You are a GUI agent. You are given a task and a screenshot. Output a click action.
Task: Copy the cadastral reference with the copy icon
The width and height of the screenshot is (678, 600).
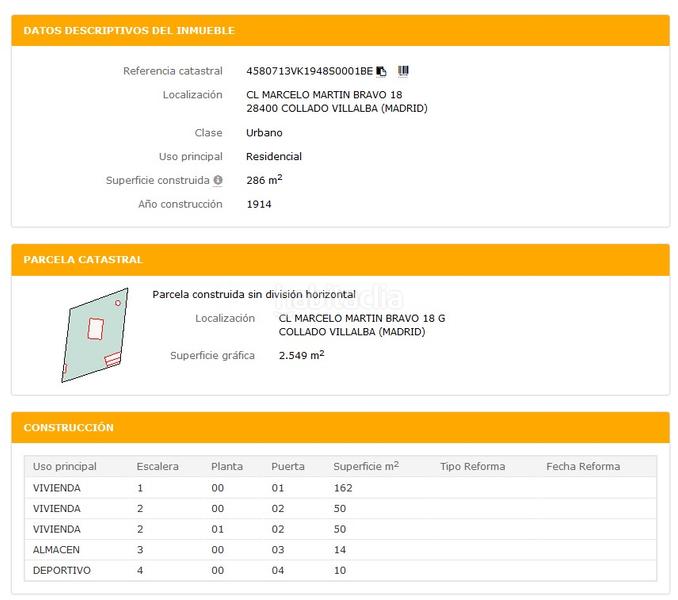click(x=382, y=71)
